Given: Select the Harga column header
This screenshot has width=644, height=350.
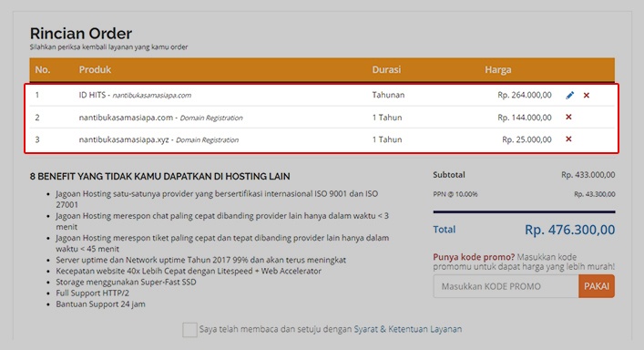Looking at the screenshot, I should pos(497,69).
